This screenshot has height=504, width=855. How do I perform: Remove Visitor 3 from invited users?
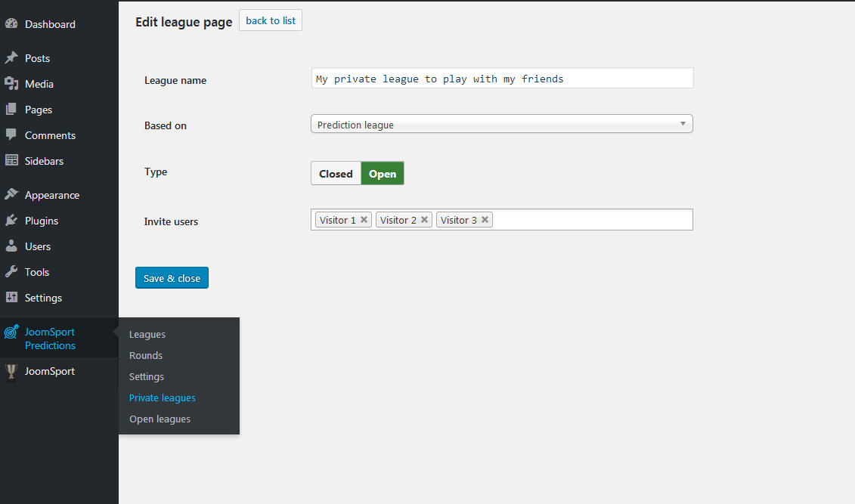[485, 220]
